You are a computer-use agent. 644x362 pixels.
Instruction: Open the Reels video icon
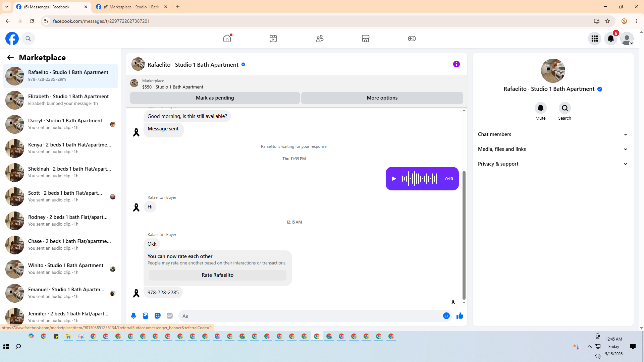(x=273, y=39)
